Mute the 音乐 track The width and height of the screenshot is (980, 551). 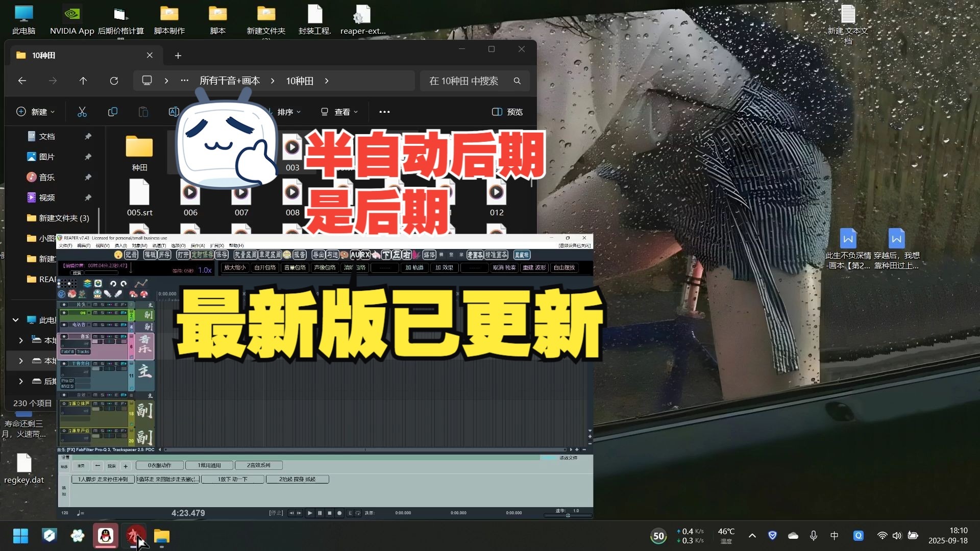[95, 337]
